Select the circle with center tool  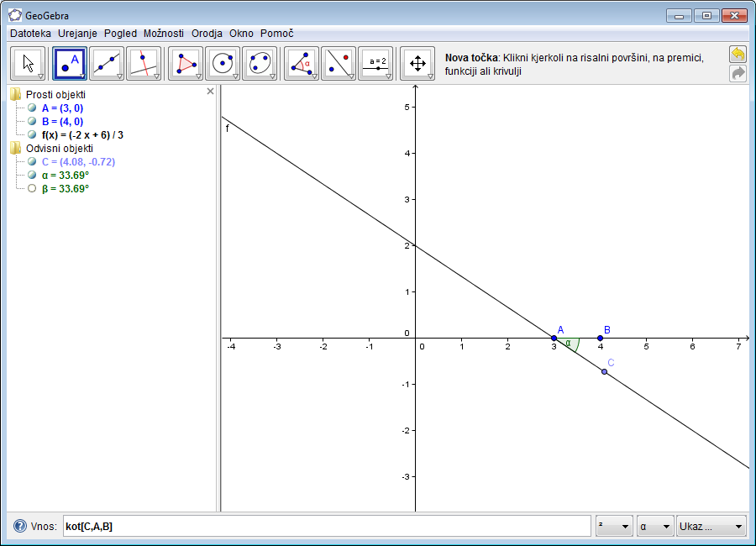click(x=223, y=63)
